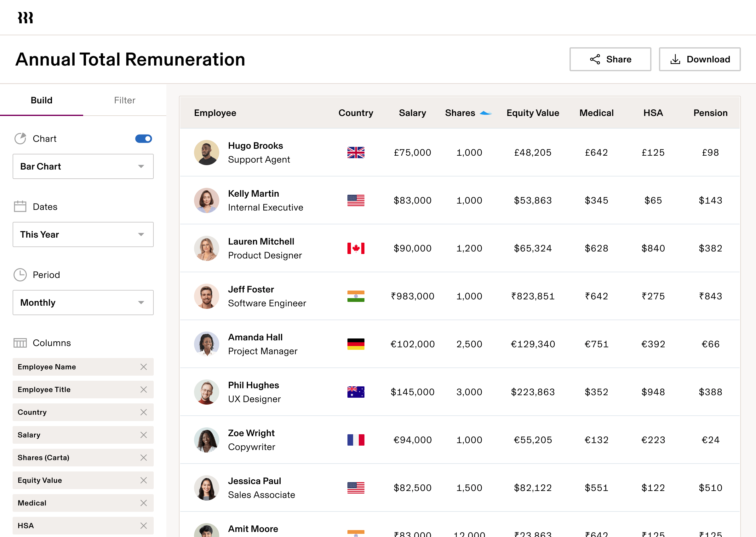This screenshot has width=756, height=537.
Task: Click the Download button
Action: (x=700, y=59)
